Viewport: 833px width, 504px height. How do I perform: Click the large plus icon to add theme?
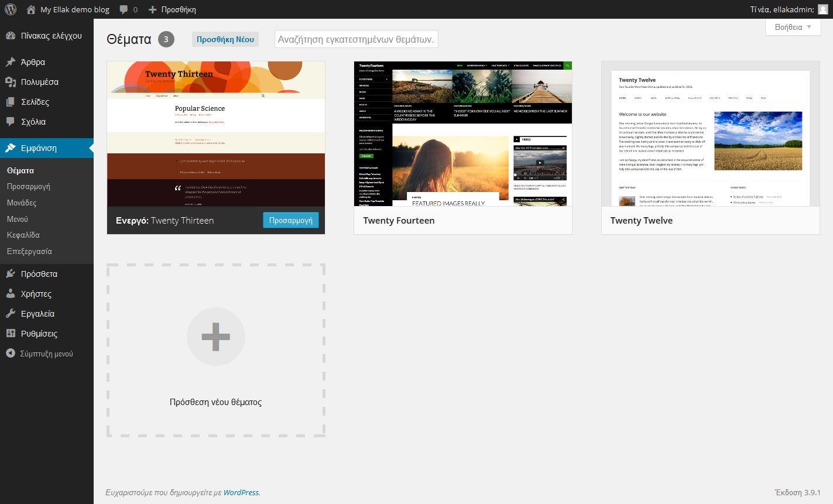pyautogui.click(x=215, y=337)
